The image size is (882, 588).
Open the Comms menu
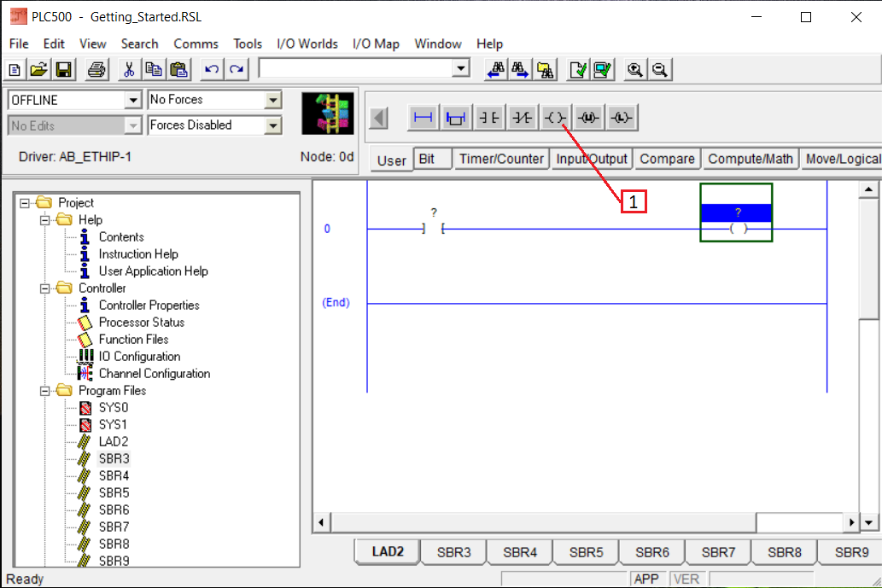click(196, 44)
